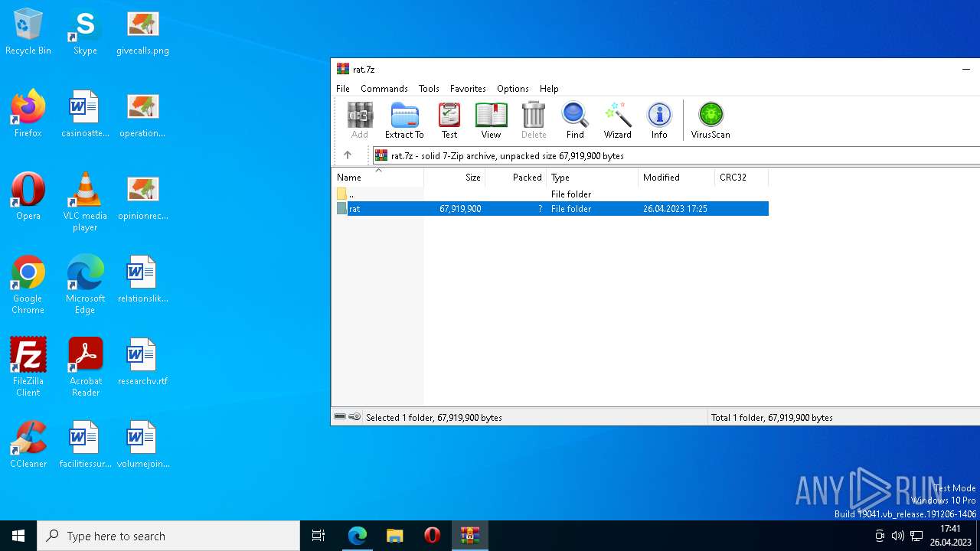Select casinoatte... Word document on desktop
980x551 pixels.
click(85, 115)
